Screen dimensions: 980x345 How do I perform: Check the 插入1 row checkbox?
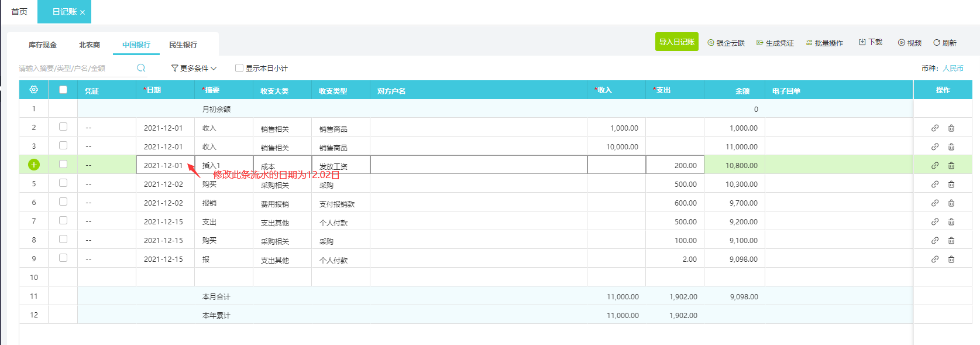(x=63, y=164)
